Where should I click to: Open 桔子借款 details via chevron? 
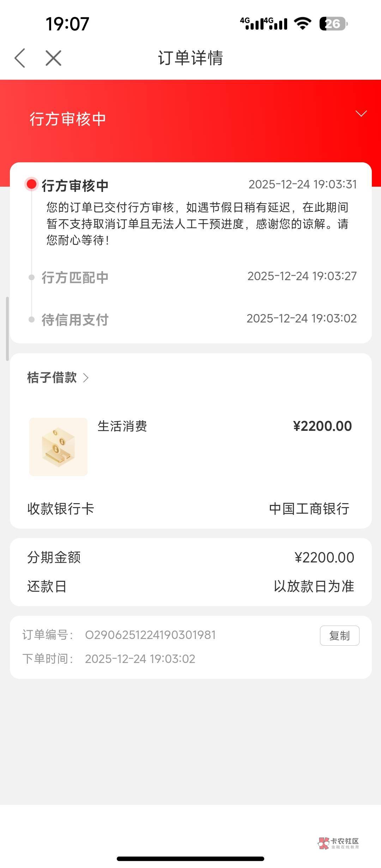(x=86, y=378)
